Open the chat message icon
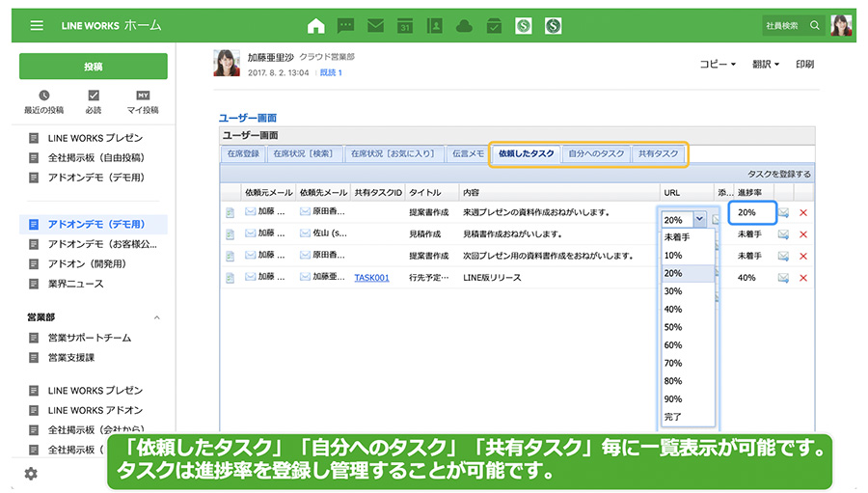This screenshot has width=868, height=493. pyautogui.click(x=346, y=25)
